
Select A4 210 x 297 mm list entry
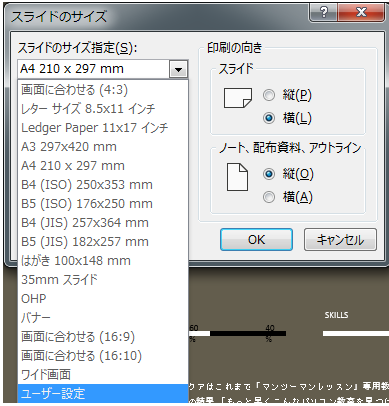(x=103, y=166)
